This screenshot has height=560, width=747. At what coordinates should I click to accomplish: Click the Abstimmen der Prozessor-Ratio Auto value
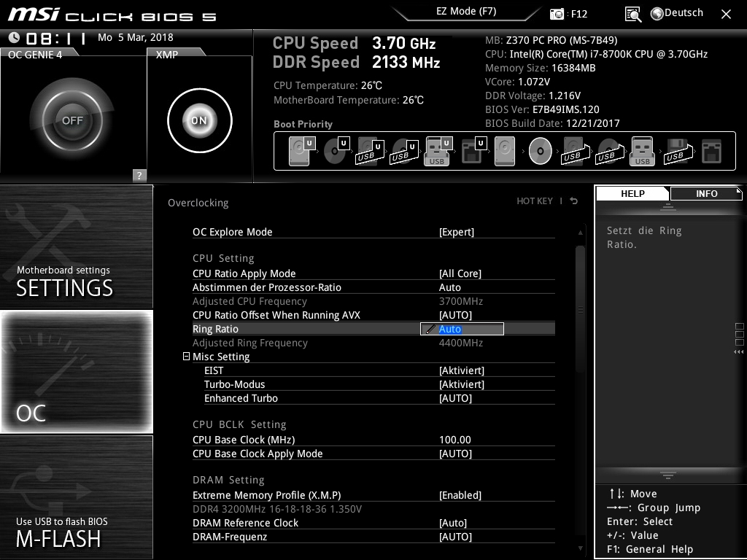pos(449,287)
